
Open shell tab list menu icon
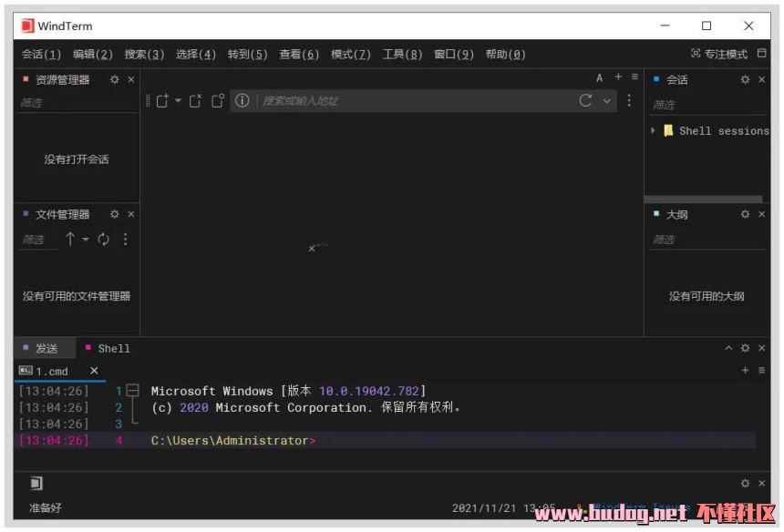click(761, 370)
